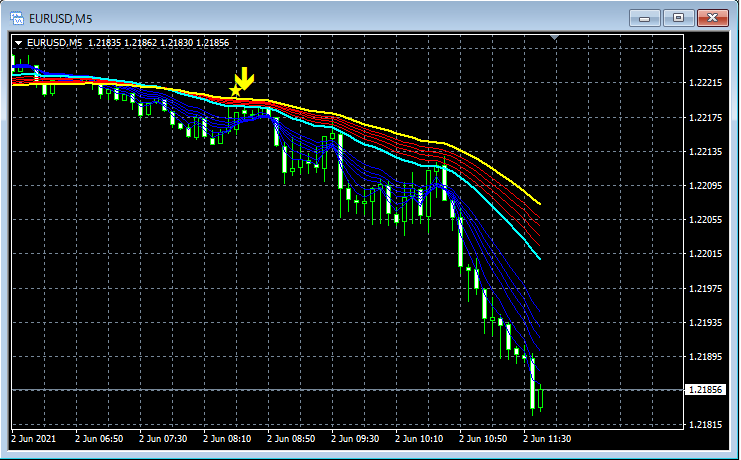741x460 pixels.
Task: Click the 1.21975 price axis label
Action: pyautogui.click(x=706, y=288)
